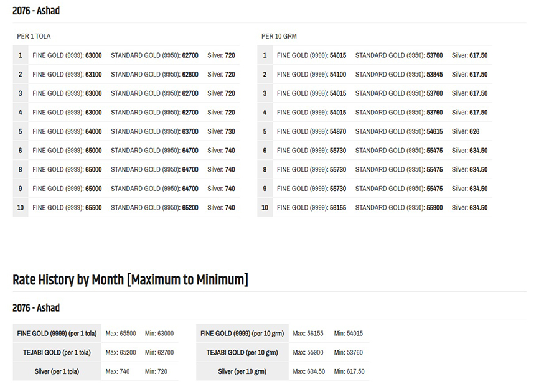Click 'TEJABI GOLD (per 10 grm)' label

242,352
